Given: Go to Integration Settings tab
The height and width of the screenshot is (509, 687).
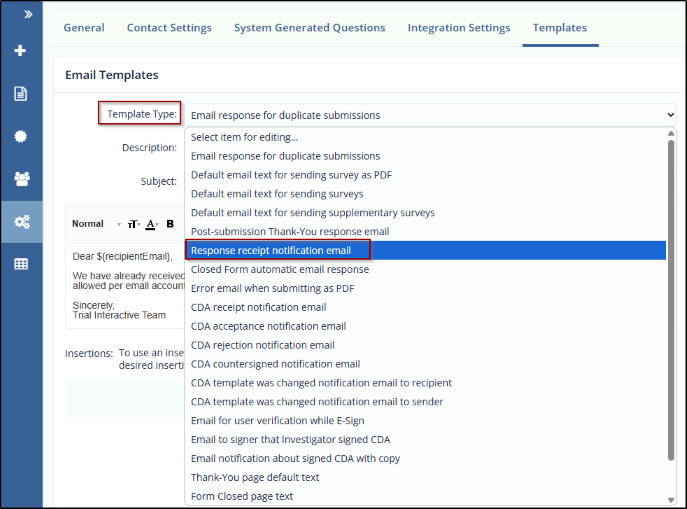Looking at the screenshot, I should (x=458, y=28).
